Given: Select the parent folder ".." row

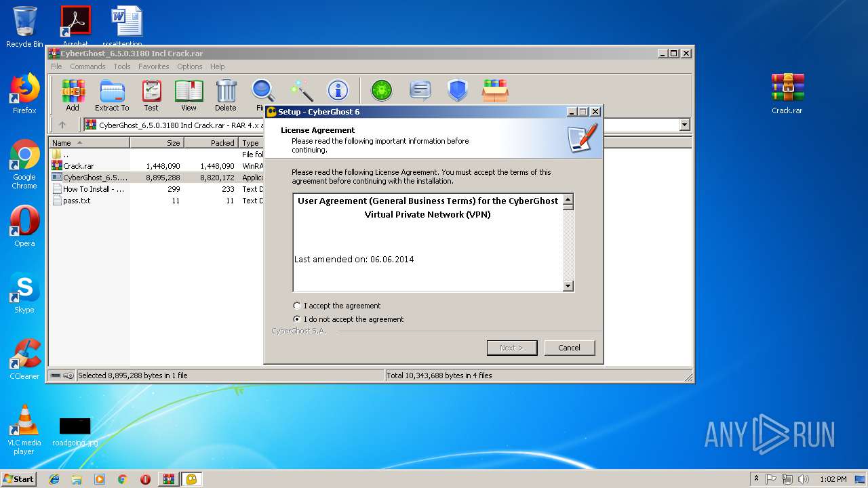Looking at the screenshot, I should pos(156,155).
